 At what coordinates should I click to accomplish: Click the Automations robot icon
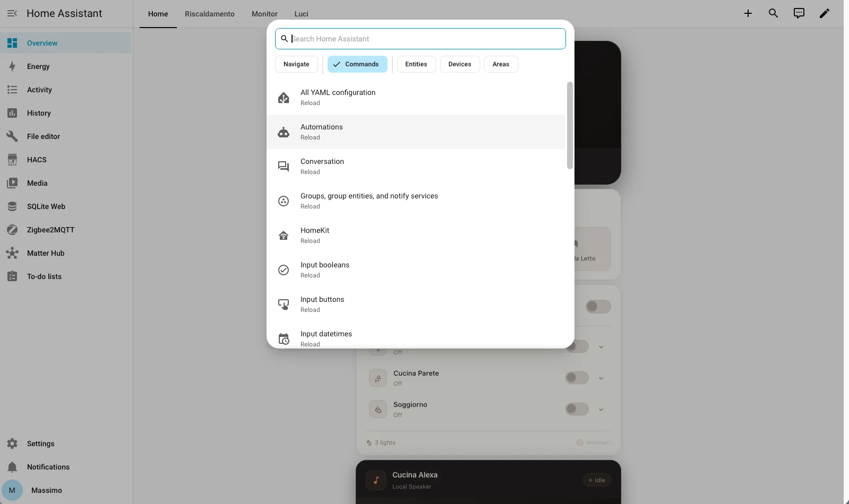coord(284,132)
